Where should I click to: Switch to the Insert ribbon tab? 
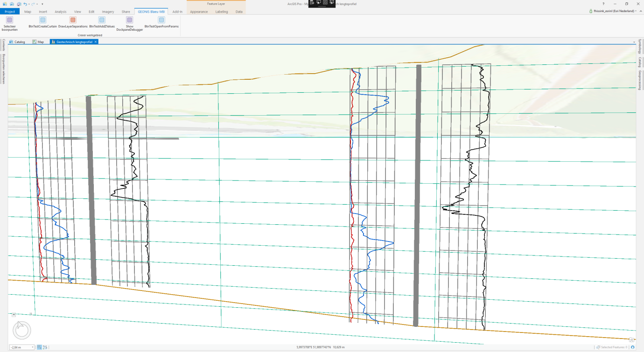(43, 12)
